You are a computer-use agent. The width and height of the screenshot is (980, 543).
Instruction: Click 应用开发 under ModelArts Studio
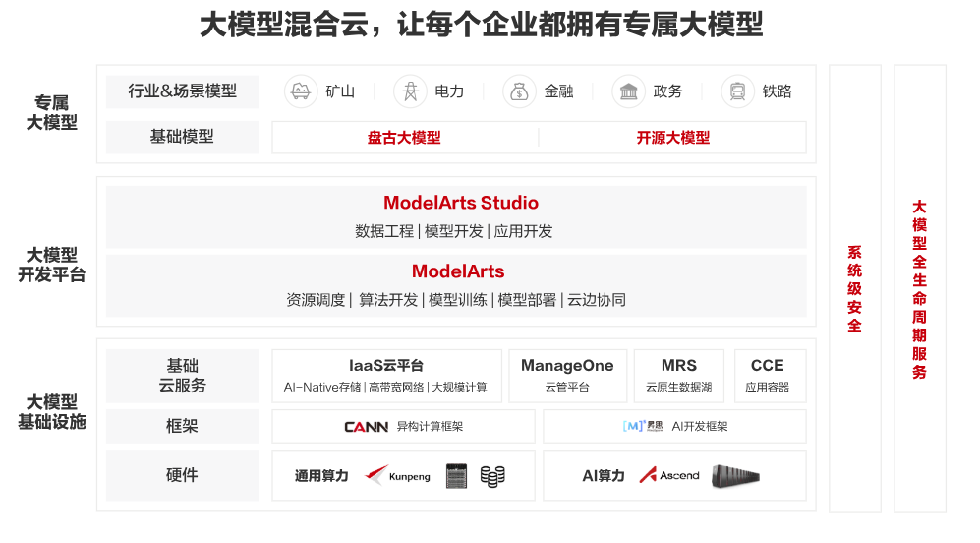pos(523,231)
